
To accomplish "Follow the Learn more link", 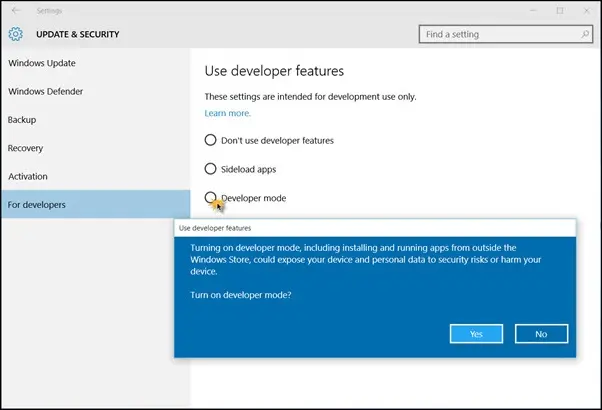I will click(228, 113).
